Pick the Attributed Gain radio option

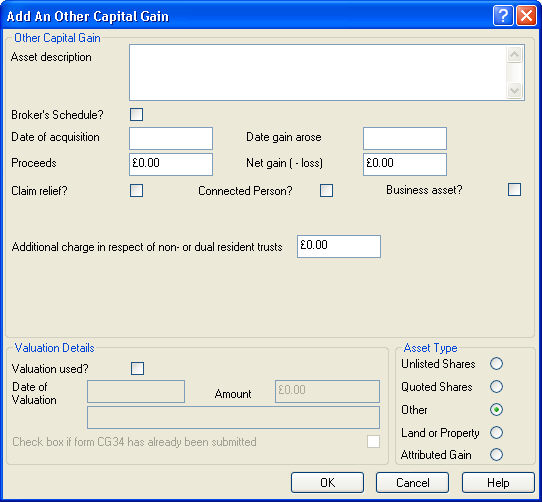pyautogui.click(x=496, y=455)
